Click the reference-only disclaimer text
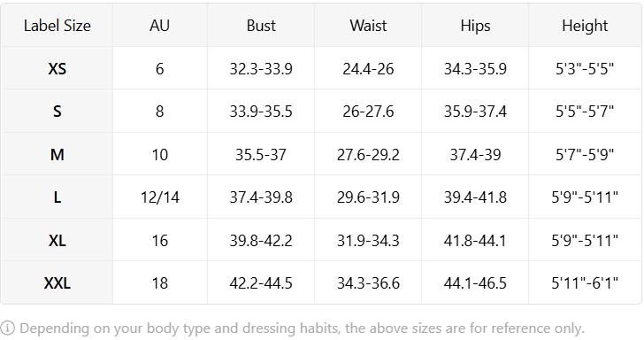This screenshot has height=340, width=644. point(302,328)
